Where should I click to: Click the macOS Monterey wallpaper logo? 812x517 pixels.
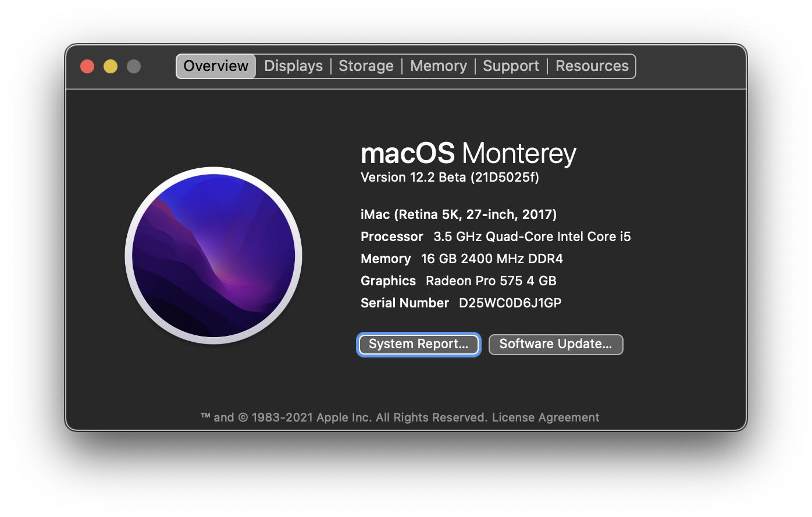click(x=213, y=256)
